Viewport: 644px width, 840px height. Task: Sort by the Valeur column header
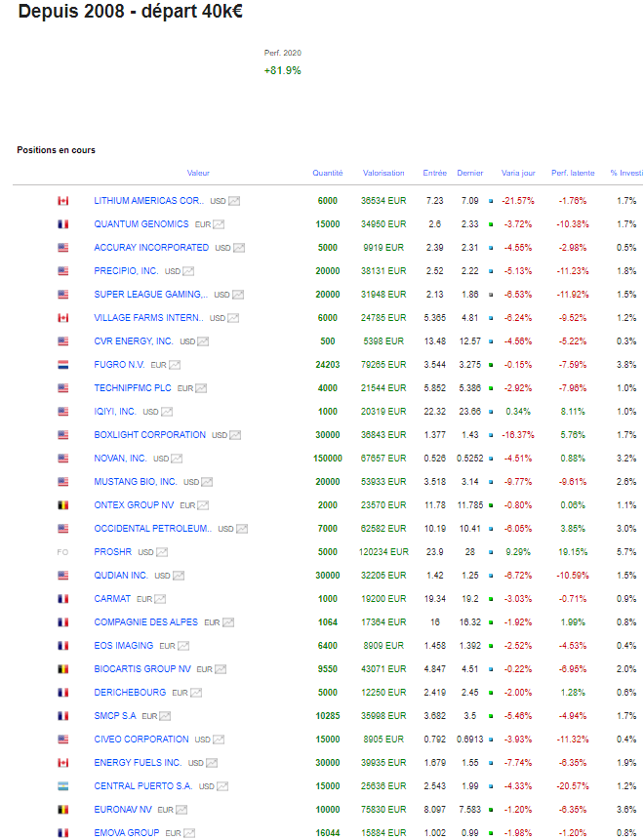(198, 173)
